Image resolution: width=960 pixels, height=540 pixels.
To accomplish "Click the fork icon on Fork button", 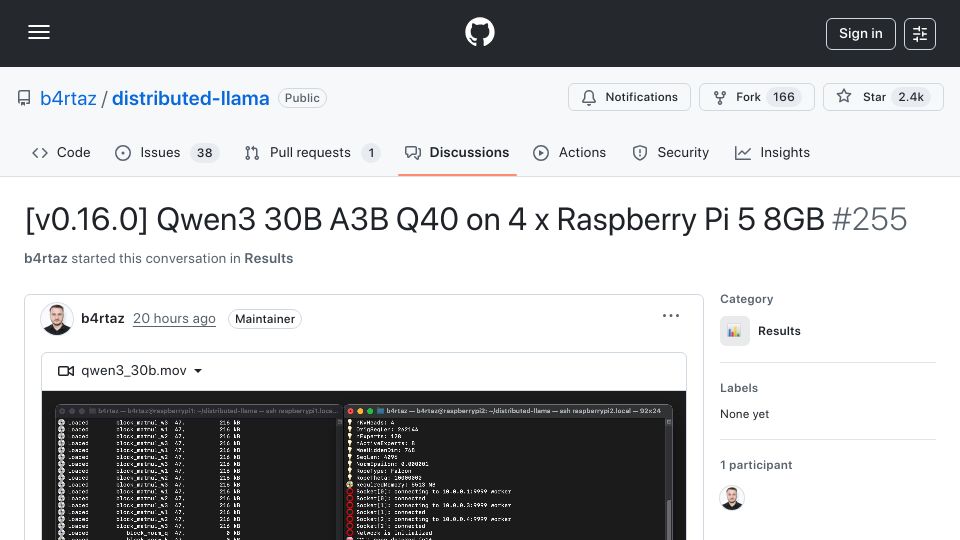I will (x=720, y=97).
